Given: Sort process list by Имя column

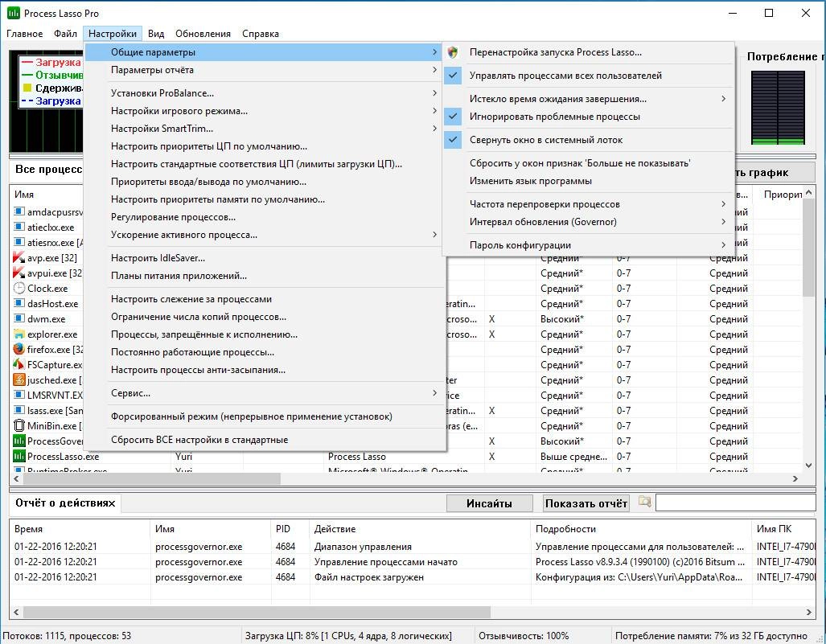Looking at the screenshot, I should 47,195.
